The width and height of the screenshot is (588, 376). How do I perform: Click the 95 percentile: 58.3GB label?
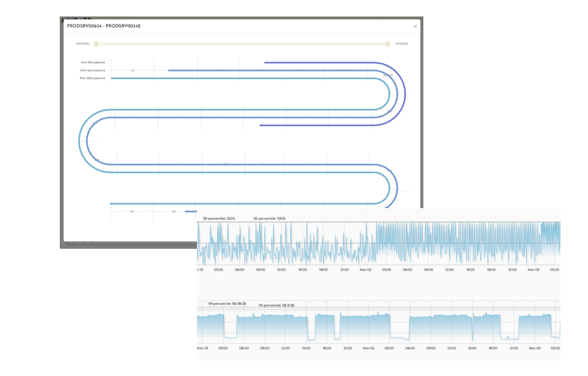pos(276,305)
